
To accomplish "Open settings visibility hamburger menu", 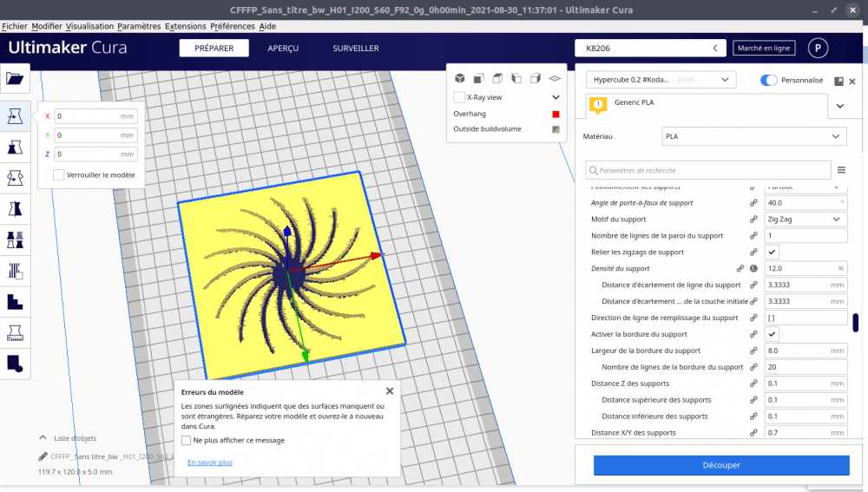I will point(841,170).
